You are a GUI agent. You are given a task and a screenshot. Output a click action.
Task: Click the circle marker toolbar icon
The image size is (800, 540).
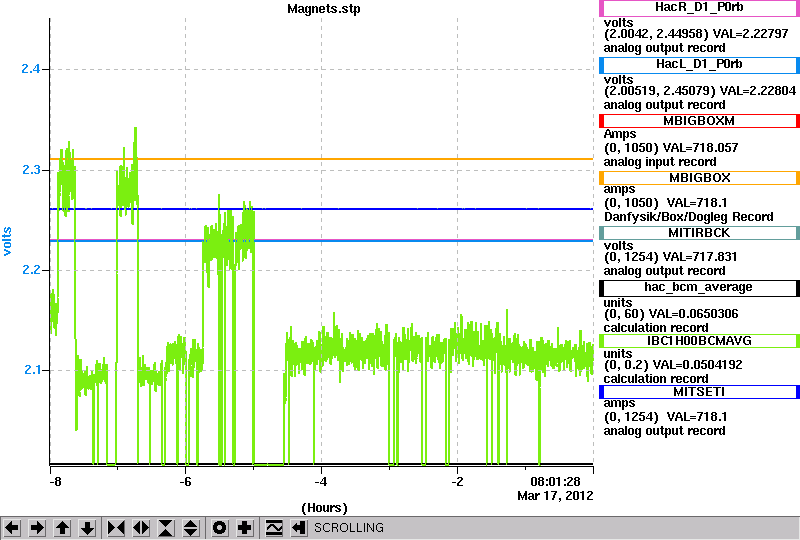(x=219, y=528)
